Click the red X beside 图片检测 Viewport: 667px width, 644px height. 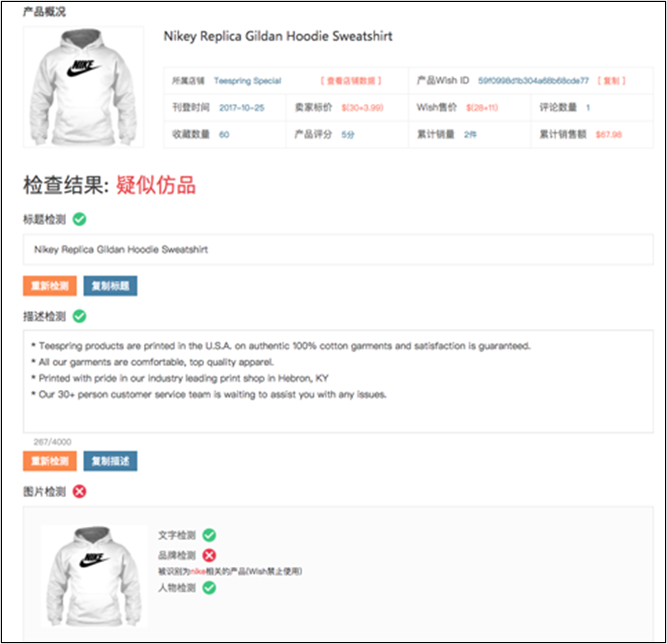coord(79,492)
